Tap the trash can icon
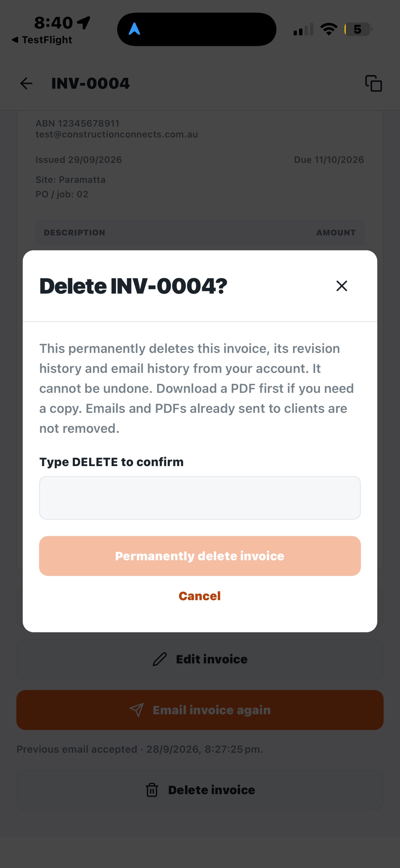 click(x=152, y=790)
